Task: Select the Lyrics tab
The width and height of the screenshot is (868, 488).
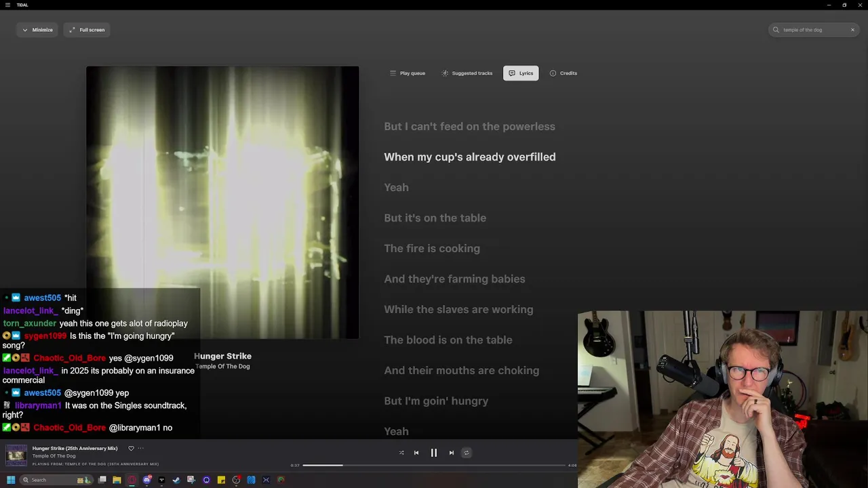Action: click(x=521, y=73)
